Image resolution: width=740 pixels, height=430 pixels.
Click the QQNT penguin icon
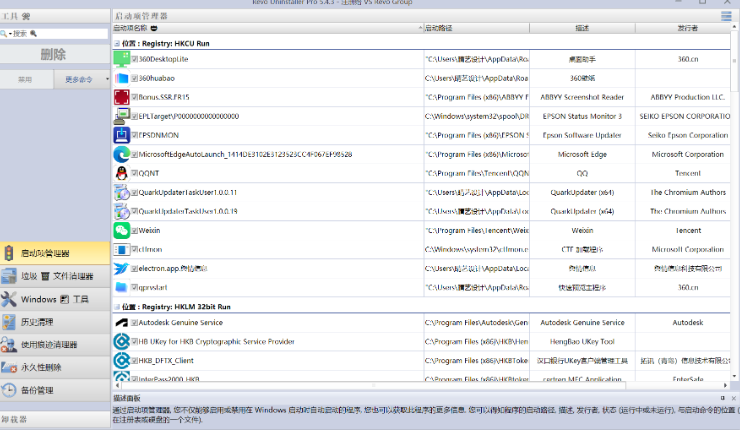click(121, 173)
